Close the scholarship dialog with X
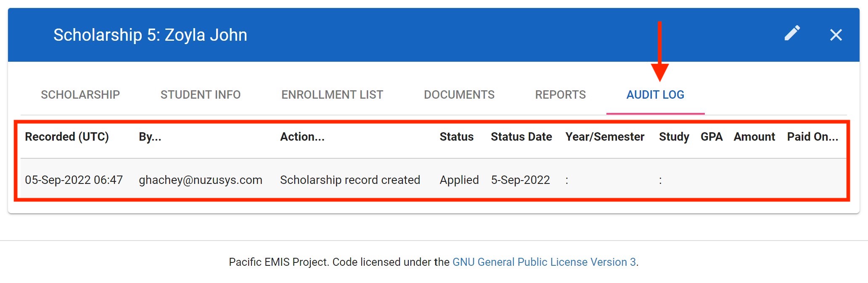The height and width of the screenshot is (283, 868). [836, 35]
